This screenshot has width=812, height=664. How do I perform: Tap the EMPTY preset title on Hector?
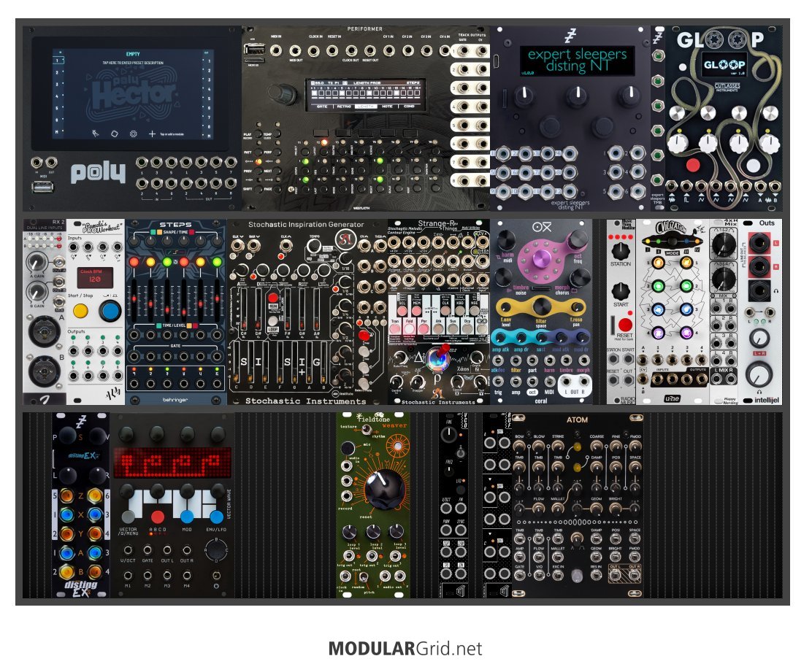coord(133,54)
